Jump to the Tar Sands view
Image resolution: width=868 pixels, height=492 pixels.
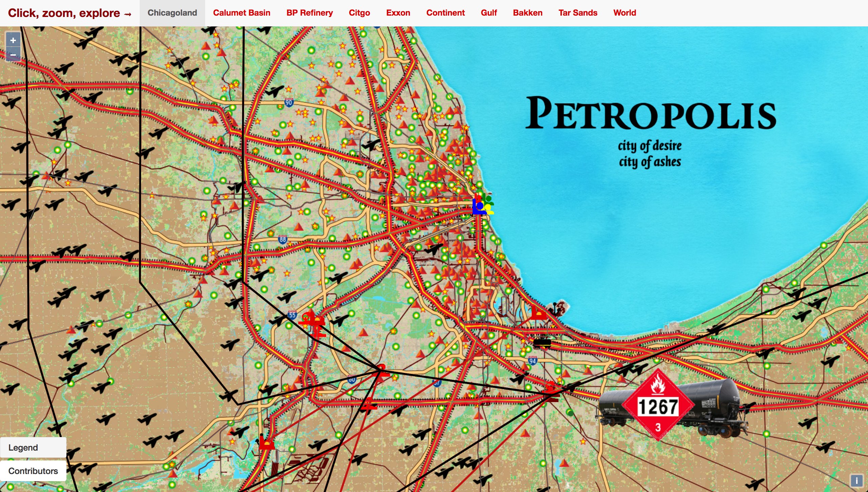pos(578,13)
